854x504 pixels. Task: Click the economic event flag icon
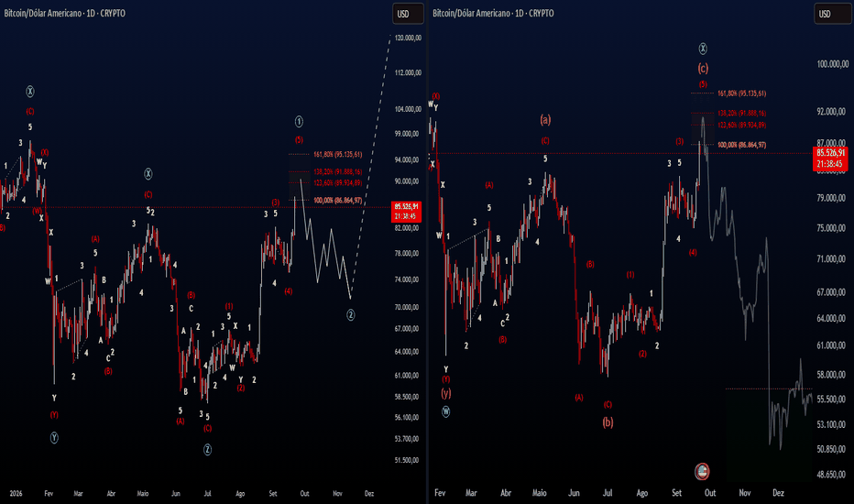(x=702, y=471)
